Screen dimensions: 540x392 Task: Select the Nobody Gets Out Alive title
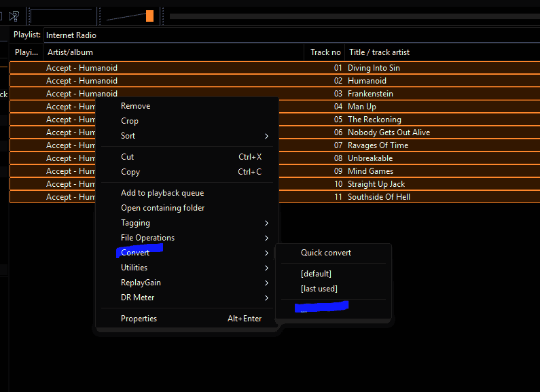pos(389,132)
